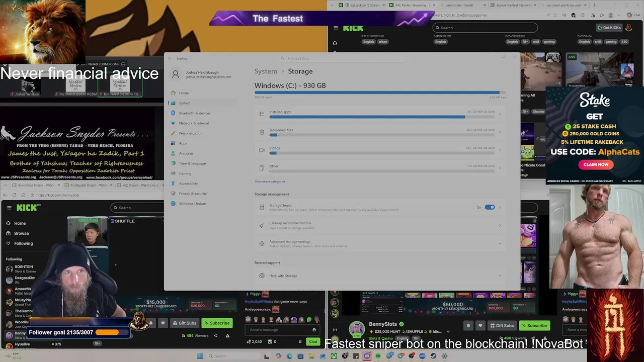
Task: Expand Installed apps storage details
Action: click(500, 114)
